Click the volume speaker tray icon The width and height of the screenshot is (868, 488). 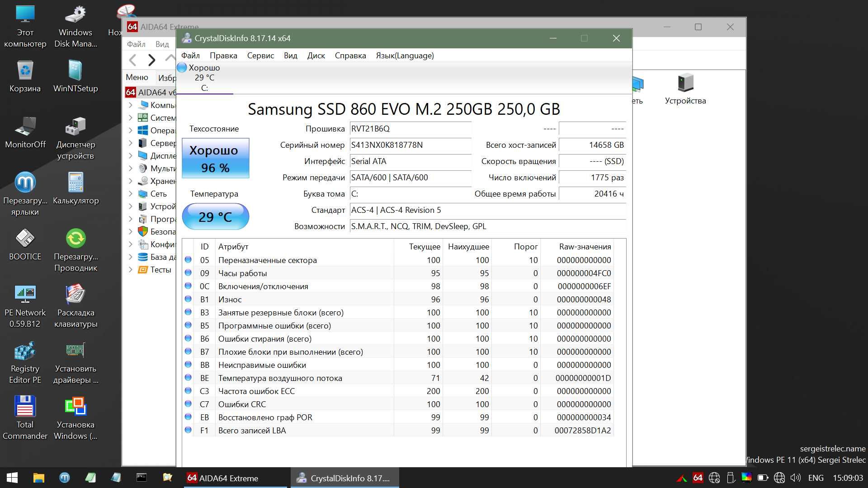[x=795, y=478]
